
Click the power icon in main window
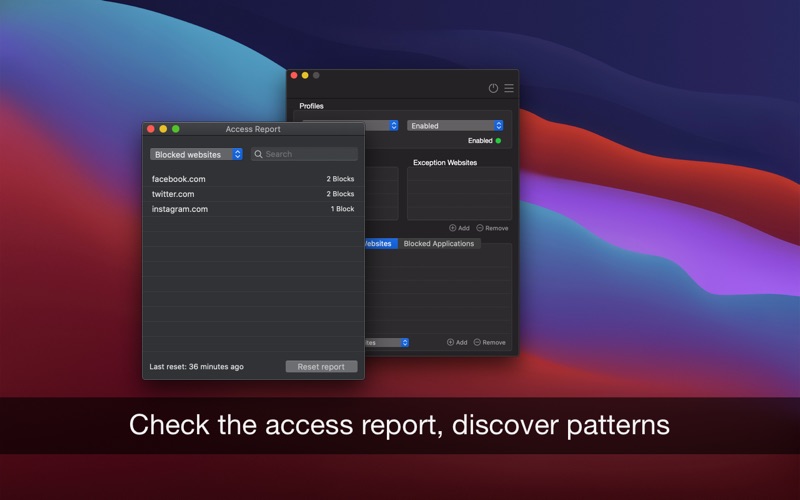click(x=493, y=88)
